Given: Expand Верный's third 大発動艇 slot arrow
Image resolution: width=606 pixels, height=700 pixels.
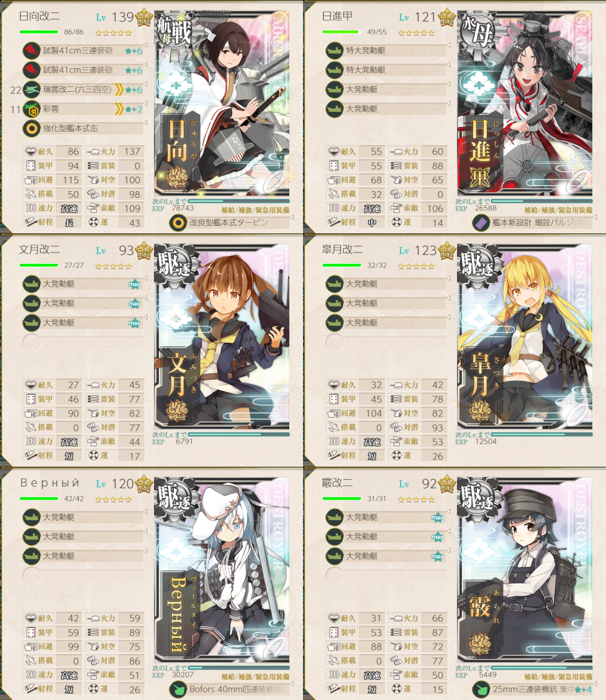Looking at the screenshot, I should tap(145, 550).
